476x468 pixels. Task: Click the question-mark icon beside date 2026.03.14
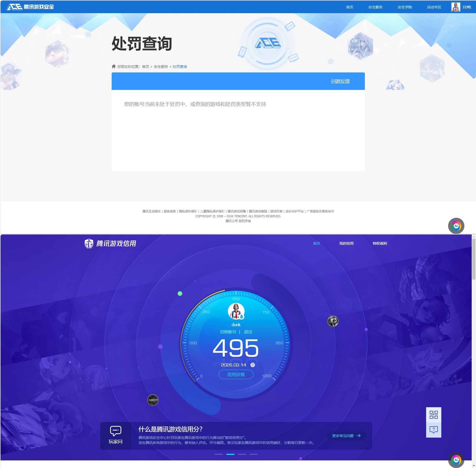[x=252, y=365]
